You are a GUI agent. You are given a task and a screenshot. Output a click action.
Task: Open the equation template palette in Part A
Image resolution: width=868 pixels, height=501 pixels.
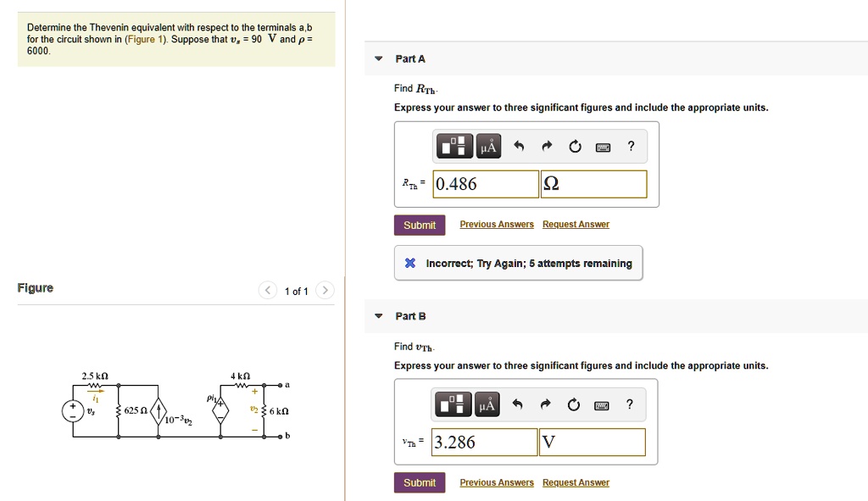click(454, 145)
